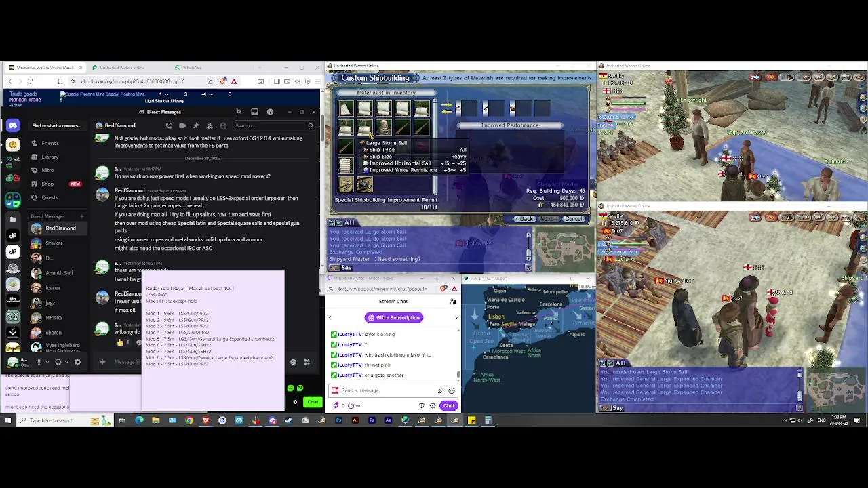Toggle Discord microphone mute

pyautogui.click(x=39, y=362)
